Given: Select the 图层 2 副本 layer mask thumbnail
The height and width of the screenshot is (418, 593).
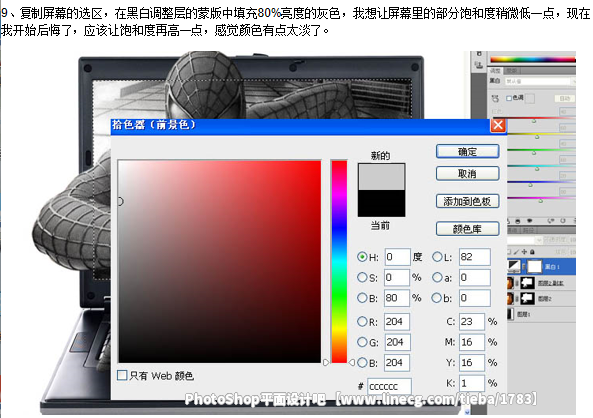Looking at the screenshot, I should click(528, 283).
